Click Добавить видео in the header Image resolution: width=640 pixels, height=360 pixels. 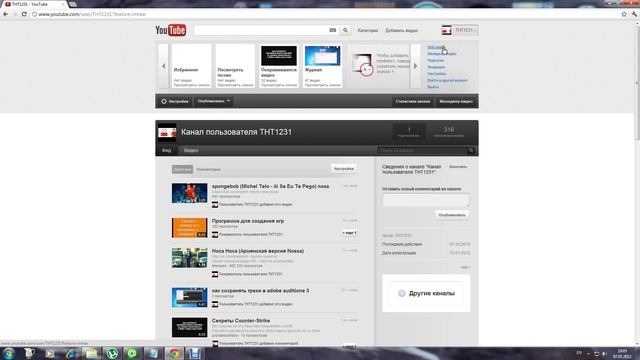[402, 31]
